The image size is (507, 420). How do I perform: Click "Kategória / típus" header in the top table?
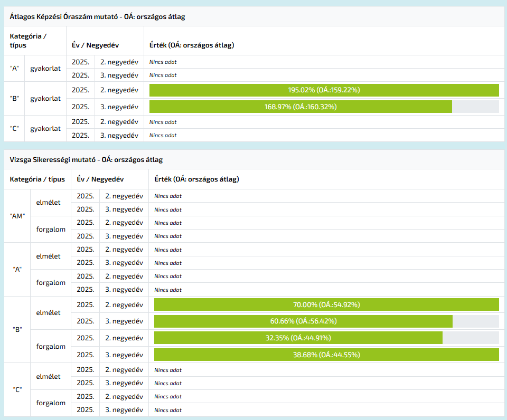point(28,41)
